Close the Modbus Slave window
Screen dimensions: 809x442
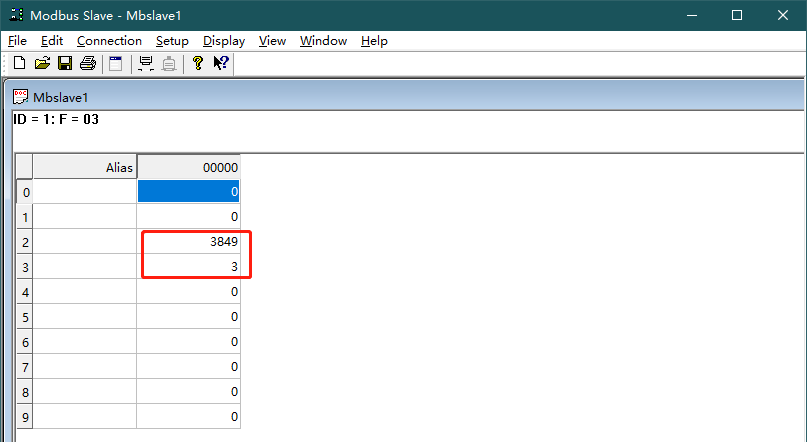click(x=783, y=15)
